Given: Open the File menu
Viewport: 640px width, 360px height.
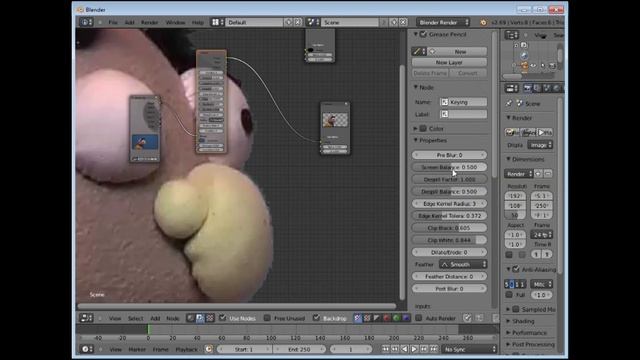Looking at the screenshot, I should [113, 22].
